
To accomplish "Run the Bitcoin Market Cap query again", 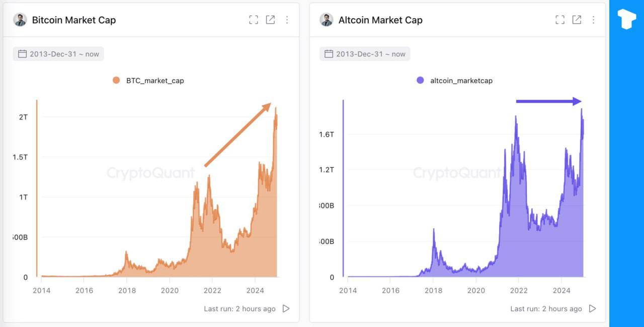I will click(286, 308).
